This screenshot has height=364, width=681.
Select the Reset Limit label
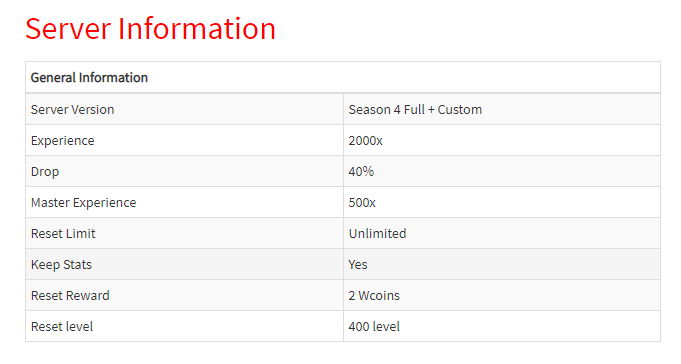63,234
